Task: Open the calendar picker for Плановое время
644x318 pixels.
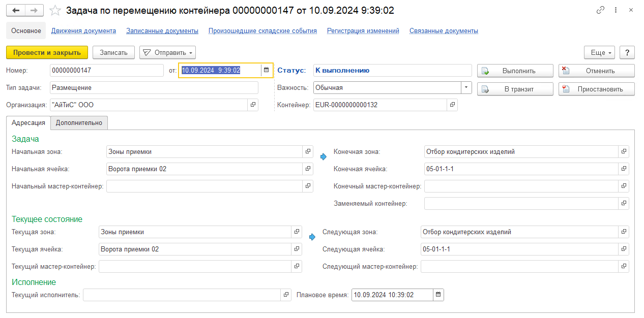Action: tap(438, 295)
